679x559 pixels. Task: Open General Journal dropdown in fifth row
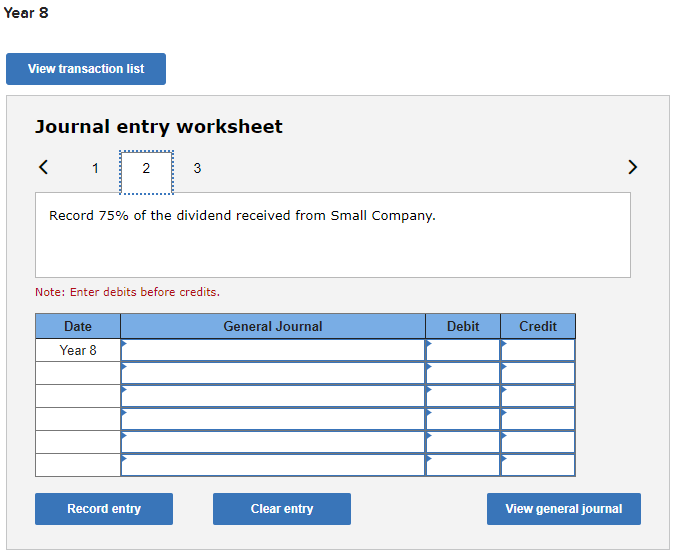click(273, 442)
